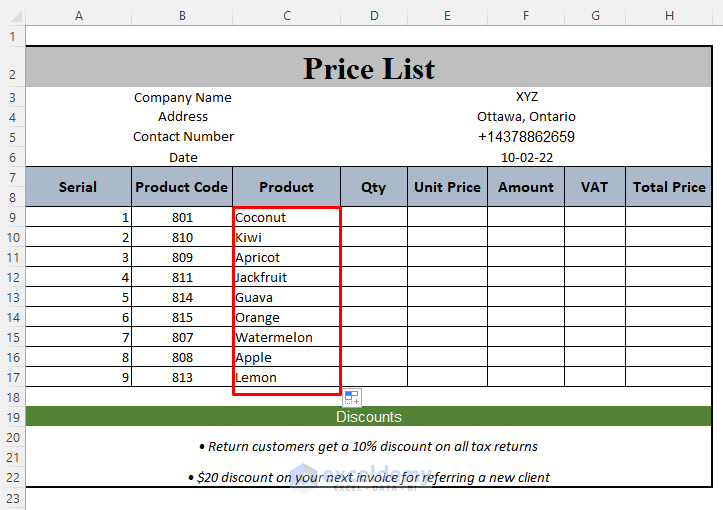Viewport: 723px width, 510px height.
Task: Click the Total Price heading
Action: 669,187
